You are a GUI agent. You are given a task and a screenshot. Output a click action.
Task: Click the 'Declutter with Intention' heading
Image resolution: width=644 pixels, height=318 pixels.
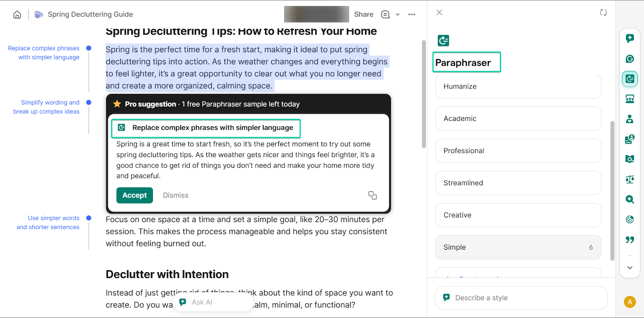167,274
